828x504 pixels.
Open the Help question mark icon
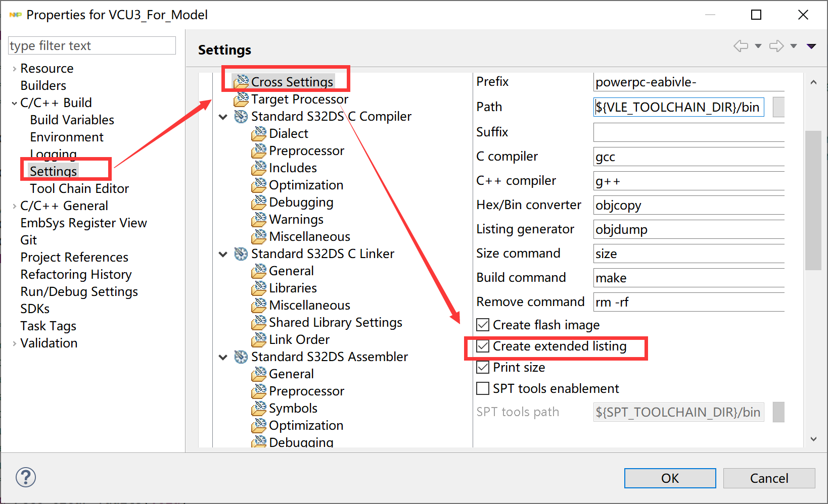(25, 477)
